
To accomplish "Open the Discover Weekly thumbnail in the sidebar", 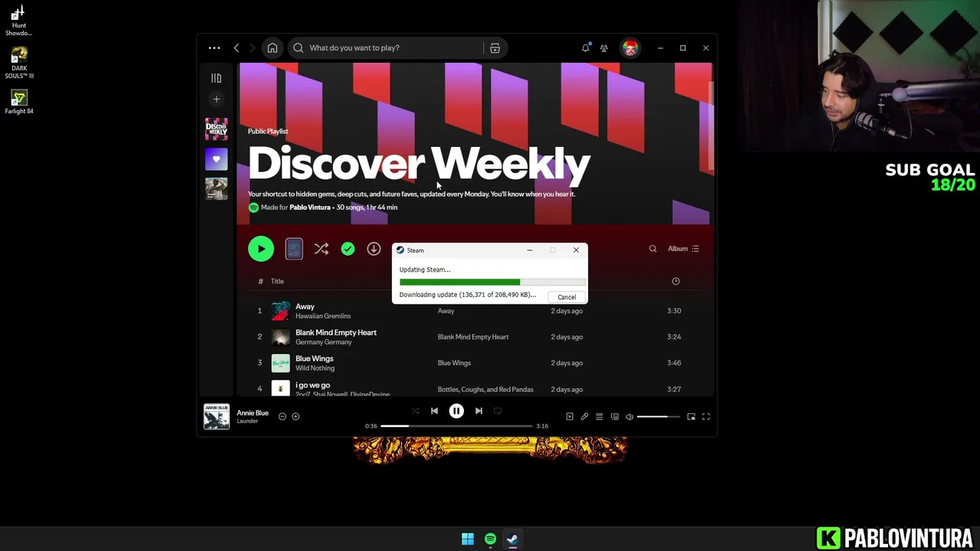I will [216, 129].
